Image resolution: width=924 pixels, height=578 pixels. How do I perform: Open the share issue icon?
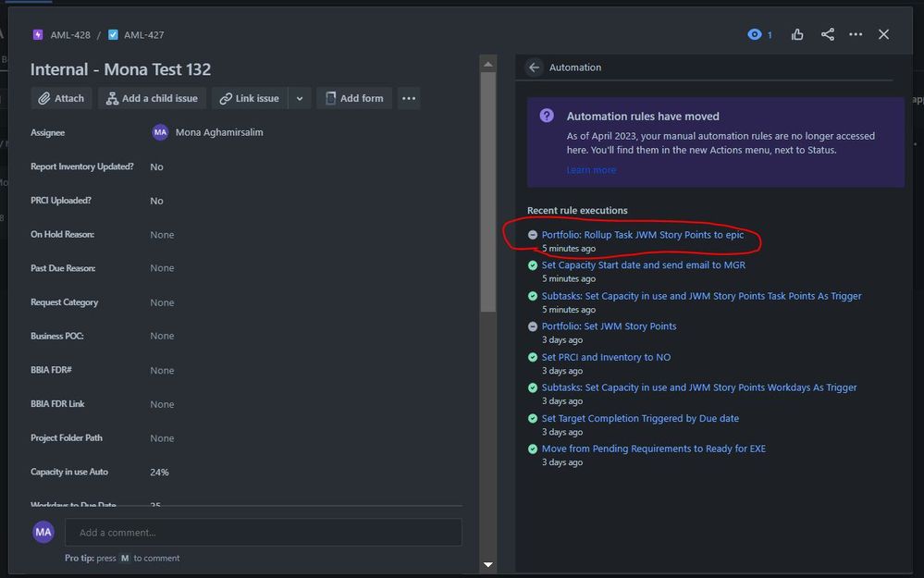(x=828, y=34)
